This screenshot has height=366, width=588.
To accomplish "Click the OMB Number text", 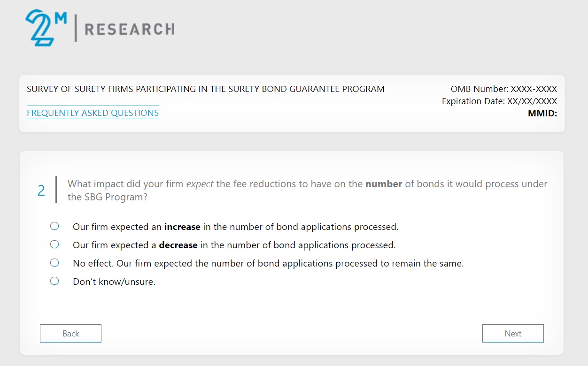I will (x=503, y=89).
